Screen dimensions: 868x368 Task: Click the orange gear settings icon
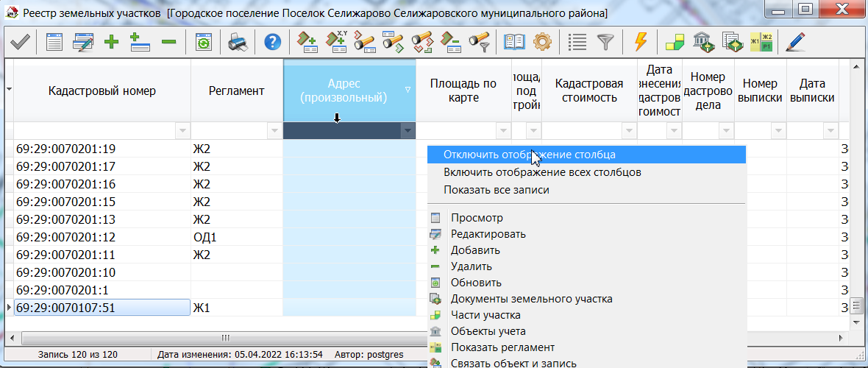pos(542,42)
